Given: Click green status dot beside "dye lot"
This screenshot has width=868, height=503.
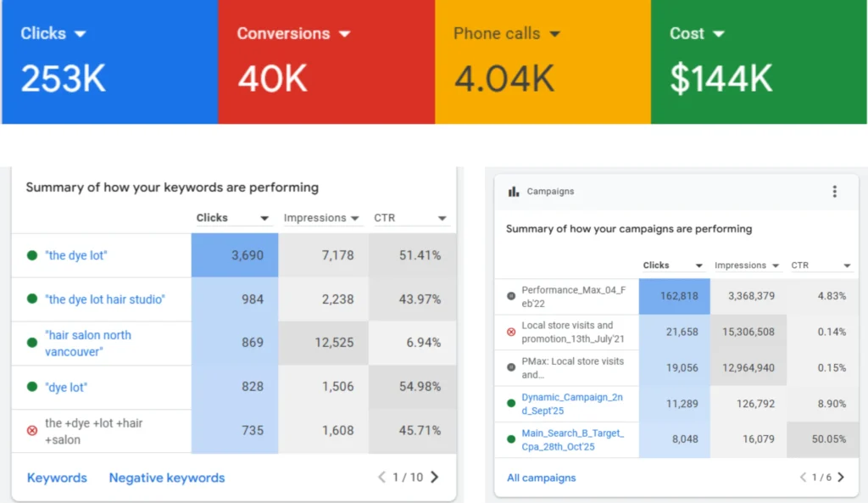Looking at the screenshot, I should coord(32,388).
